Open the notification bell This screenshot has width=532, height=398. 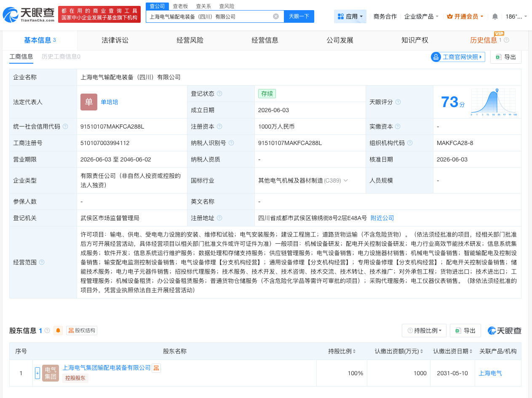[495, 16]
